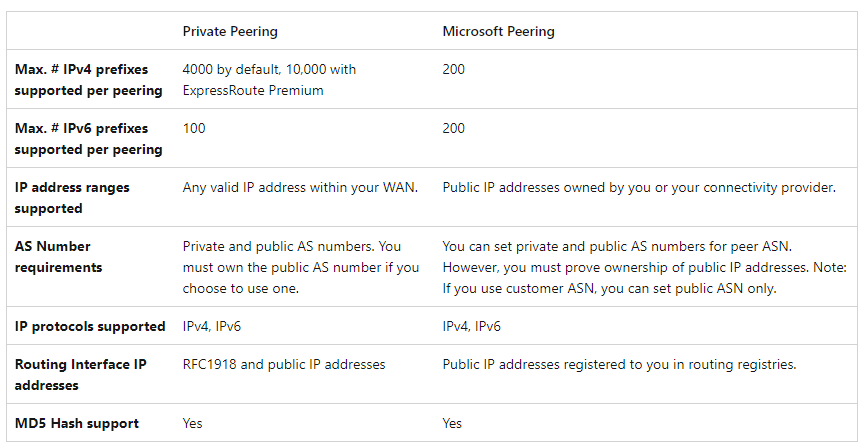The width and height of the screenshot is (861, 446).
Task: Select the Max IPv4 prefixes row label
Action: 88,80
